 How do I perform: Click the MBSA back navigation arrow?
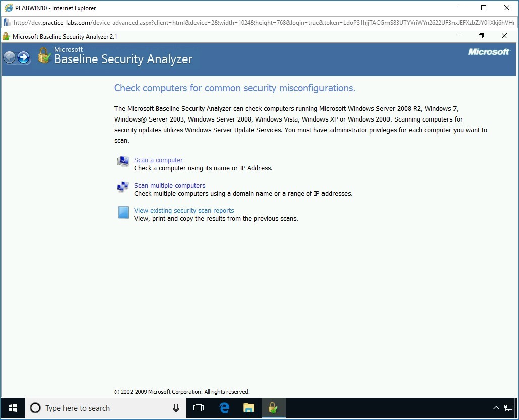10,57
